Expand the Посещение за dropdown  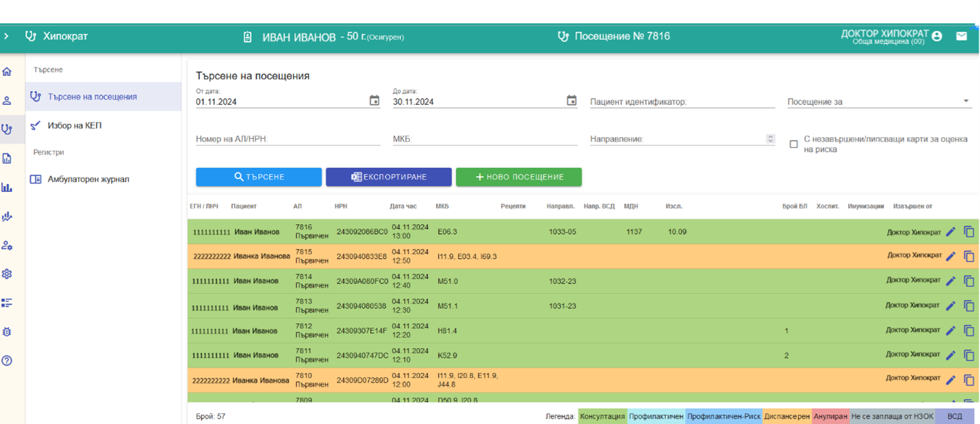[880, 101]
